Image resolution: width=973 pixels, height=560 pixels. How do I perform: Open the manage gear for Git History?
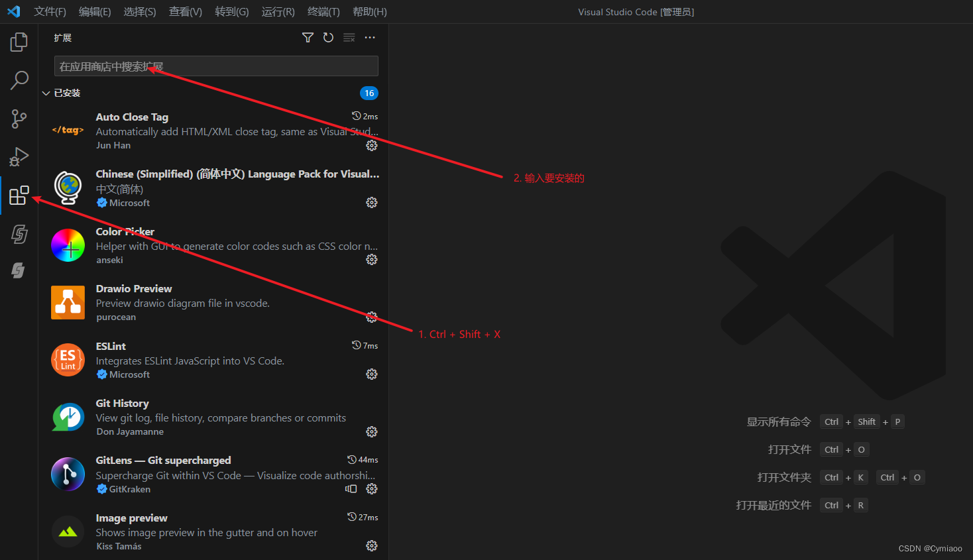372,431
